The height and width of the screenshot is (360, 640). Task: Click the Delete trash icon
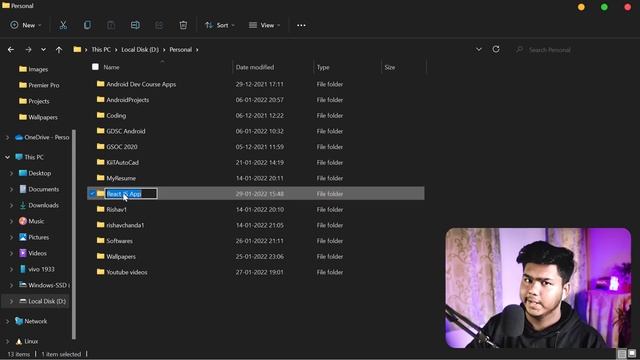coord(183,25)
